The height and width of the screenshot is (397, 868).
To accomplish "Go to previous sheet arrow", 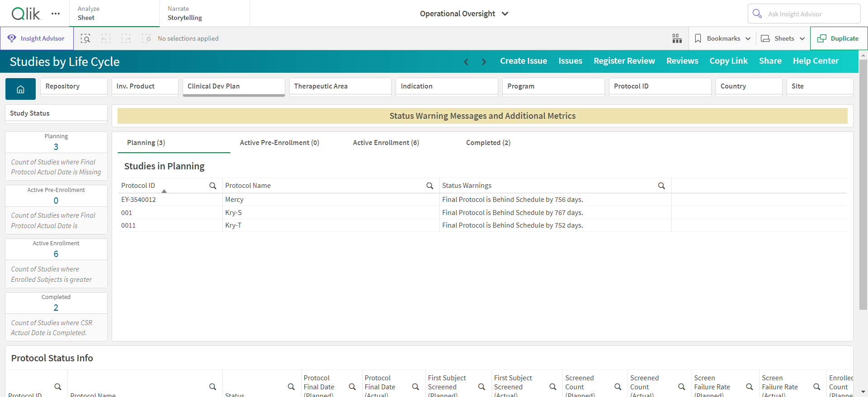I will point(466,61).
